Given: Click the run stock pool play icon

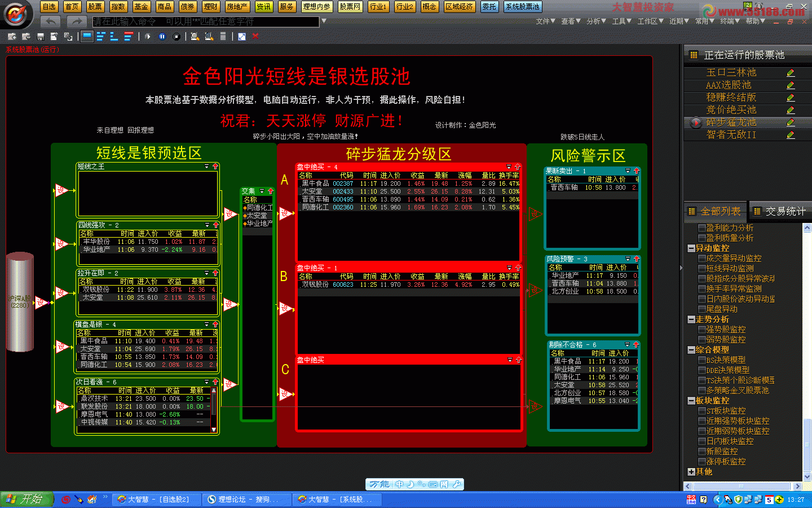Looking at the screenshot, I should tap(148, 37).
